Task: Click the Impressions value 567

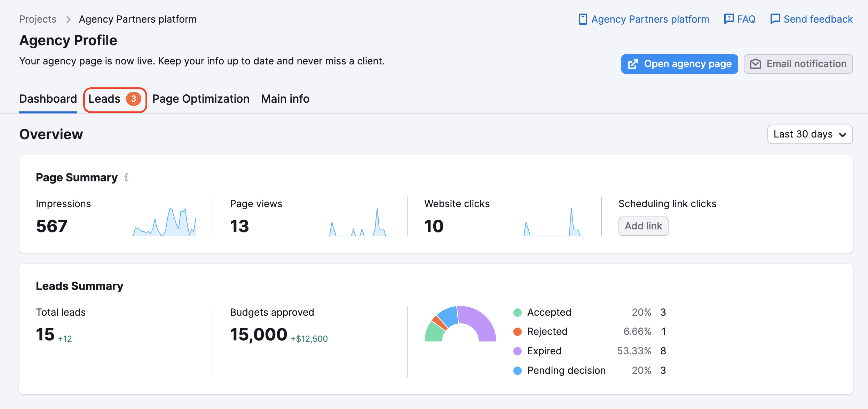Action: pyautogui.click(x=52, y=226)
